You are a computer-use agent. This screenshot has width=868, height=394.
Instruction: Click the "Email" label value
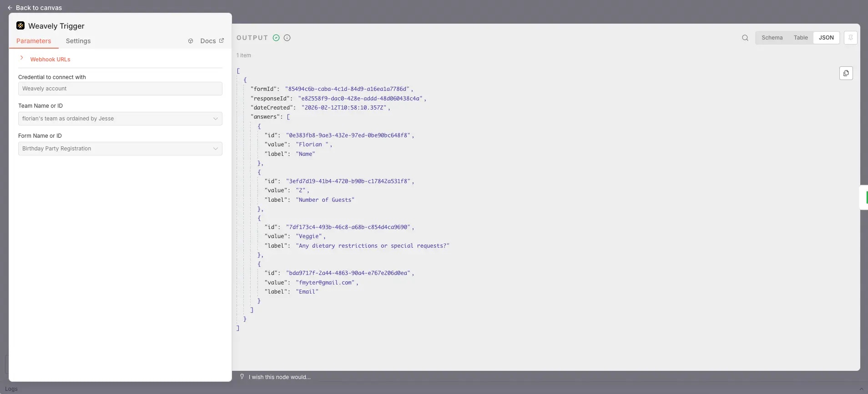tap(307, 292)
